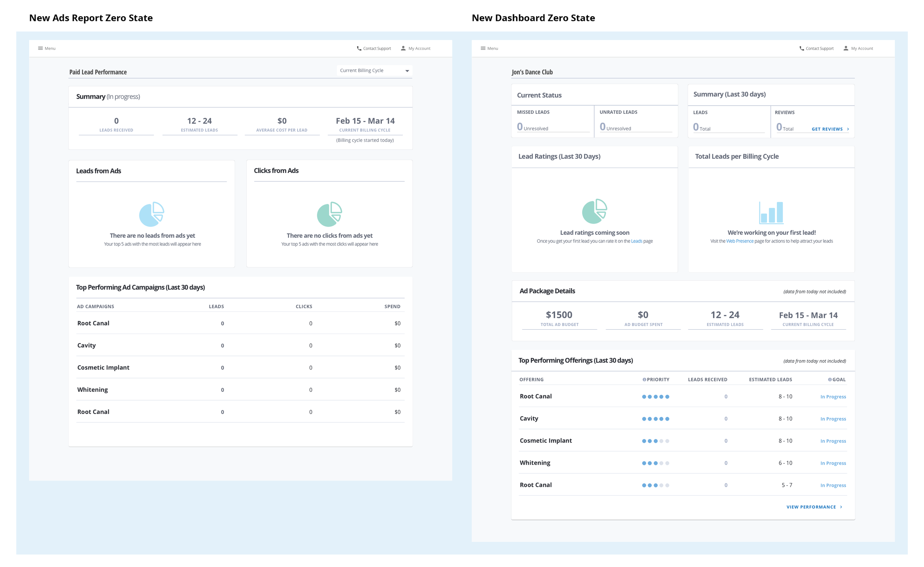The height and width of the screenshot is (567, 924).
Task: Follow the Web Presence link
Action: 740,241
